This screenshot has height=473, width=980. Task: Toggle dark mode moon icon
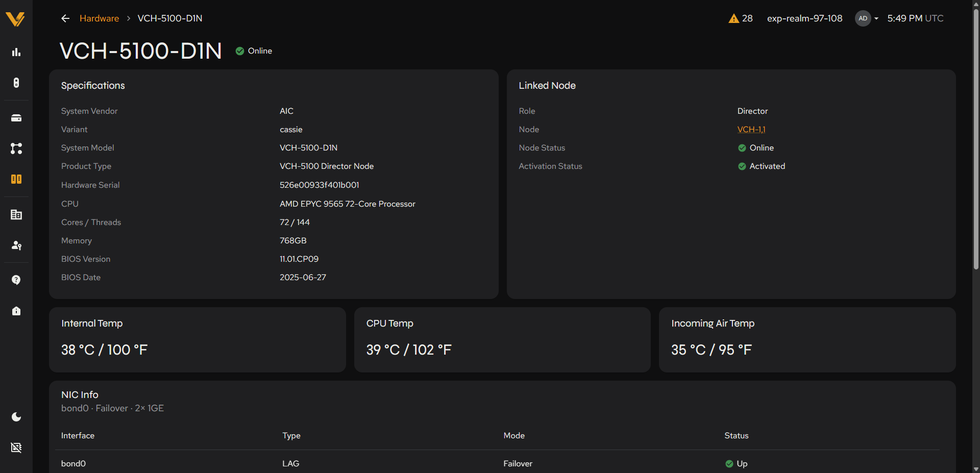point(16,417)
